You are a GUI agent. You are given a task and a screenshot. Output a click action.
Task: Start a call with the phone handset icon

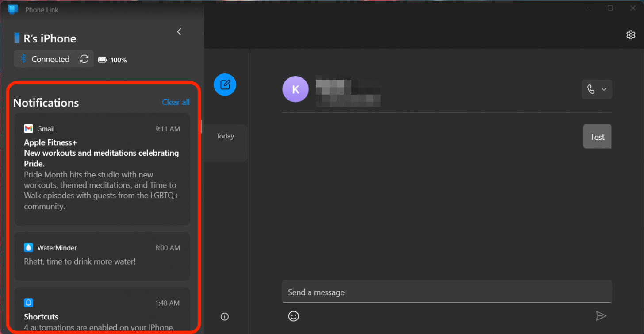click(x=591, y=89)
